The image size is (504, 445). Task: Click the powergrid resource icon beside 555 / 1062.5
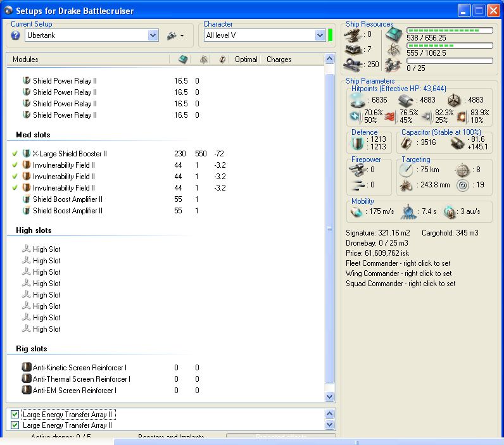(394, 50)
